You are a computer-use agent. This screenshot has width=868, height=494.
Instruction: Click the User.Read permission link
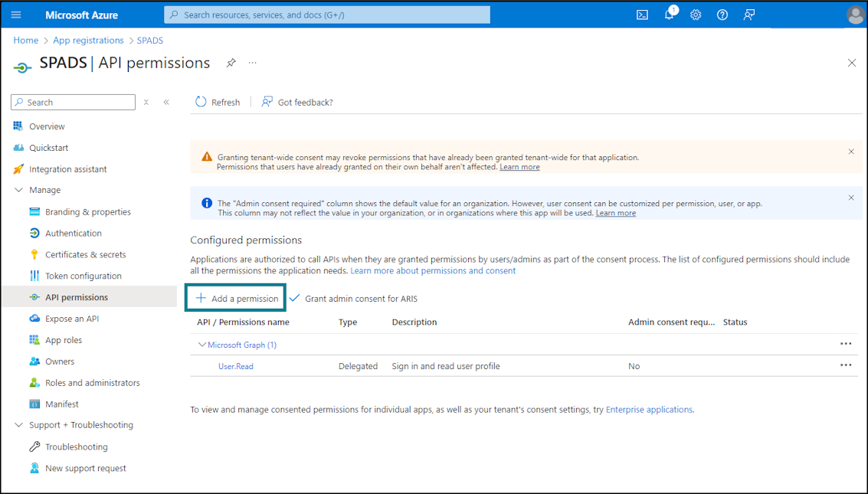point(236,366)
